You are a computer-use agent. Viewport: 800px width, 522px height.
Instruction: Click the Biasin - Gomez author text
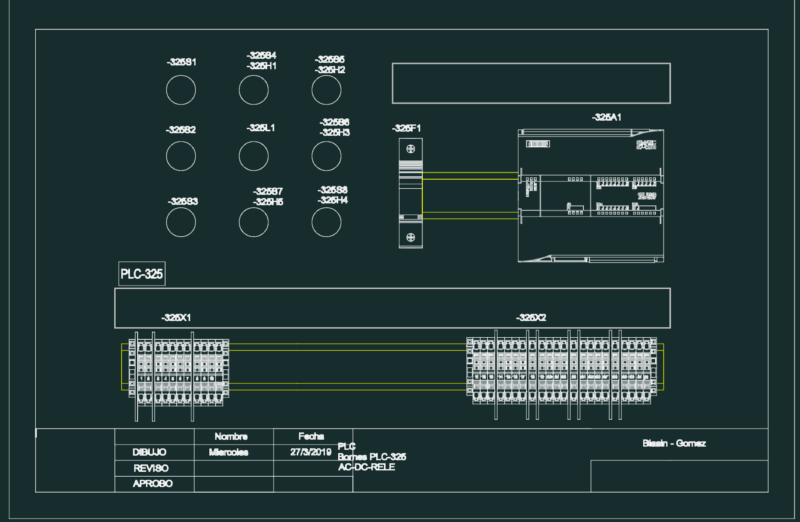click(x=674, y=443)
